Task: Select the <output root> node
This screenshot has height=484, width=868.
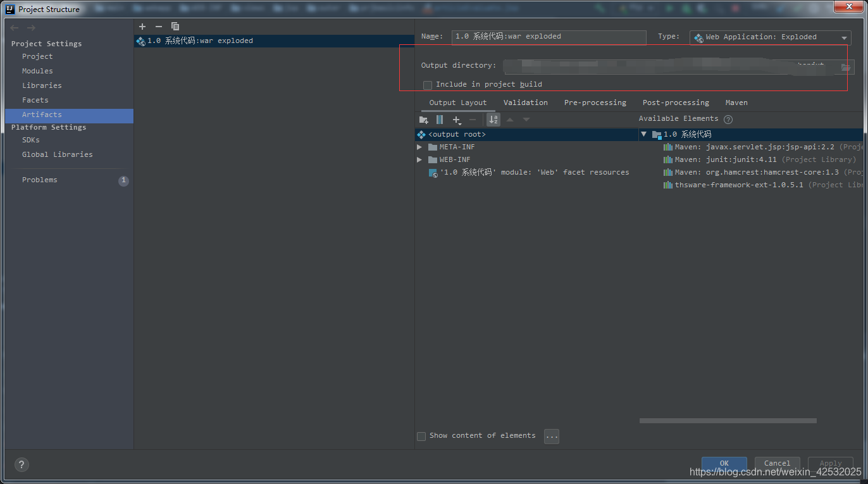Action: (526, 134)
